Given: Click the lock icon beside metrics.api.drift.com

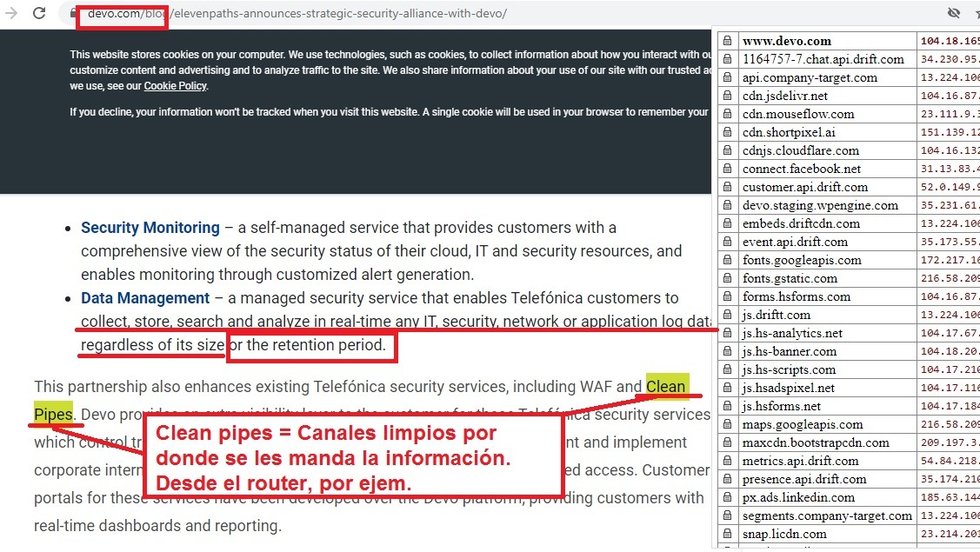Looking at the screenshot, I should coord(728,461).
